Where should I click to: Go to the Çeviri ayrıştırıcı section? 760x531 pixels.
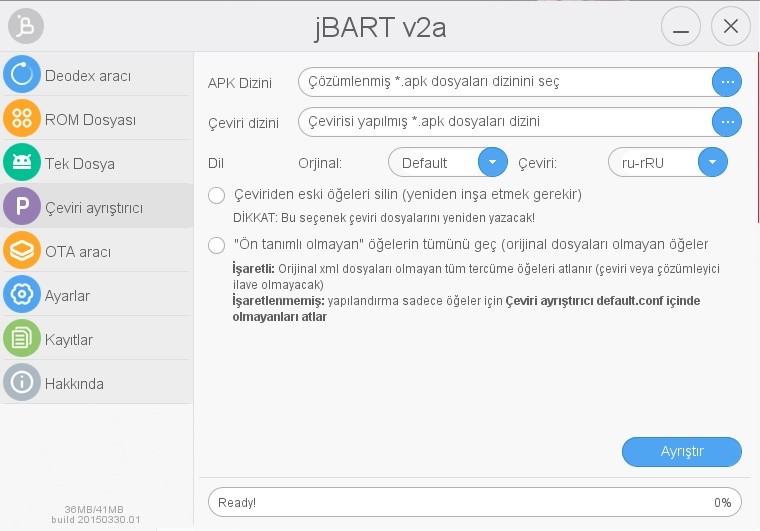tap(94, 208)
